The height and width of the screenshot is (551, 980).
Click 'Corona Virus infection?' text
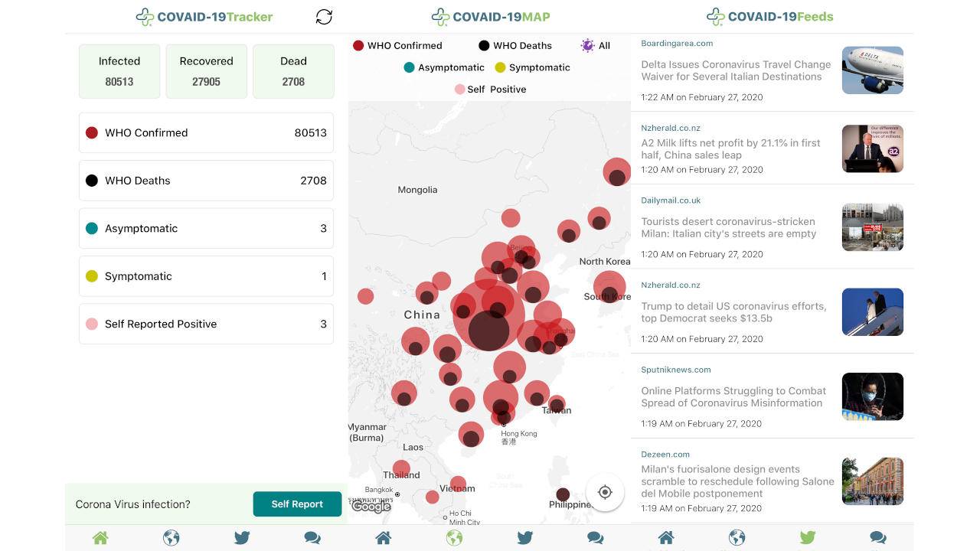click(133, 504)
